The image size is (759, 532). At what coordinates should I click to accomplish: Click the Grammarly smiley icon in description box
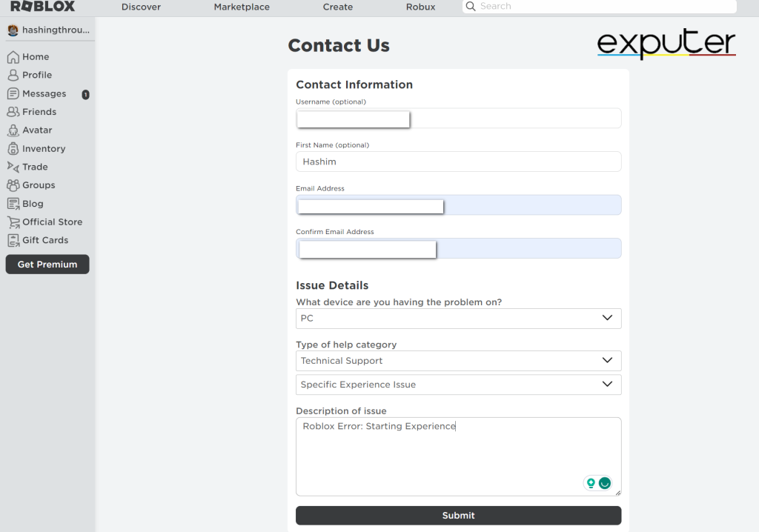(x=605, y=482)
